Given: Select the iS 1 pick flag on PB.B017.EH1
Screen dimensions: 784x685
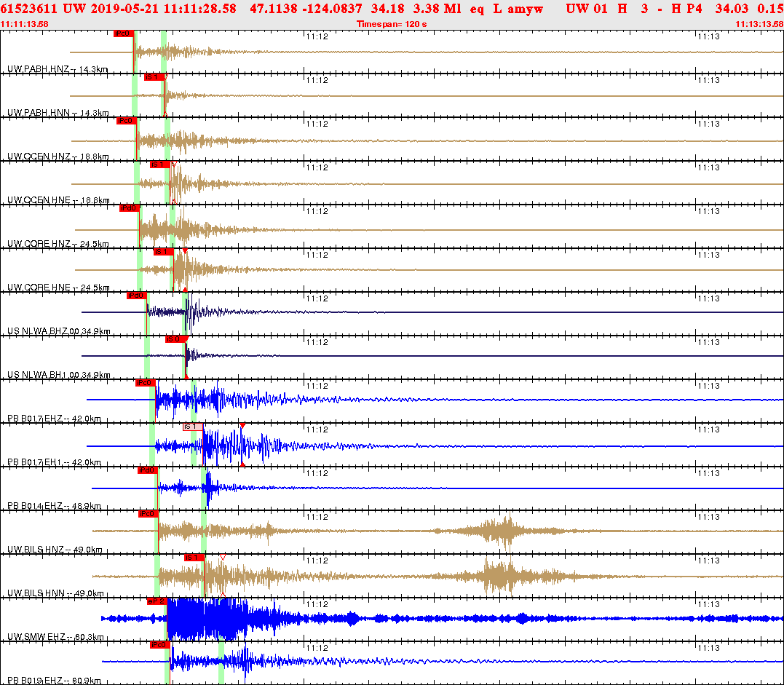Looking at the screenshot, I should click(192, 428).
